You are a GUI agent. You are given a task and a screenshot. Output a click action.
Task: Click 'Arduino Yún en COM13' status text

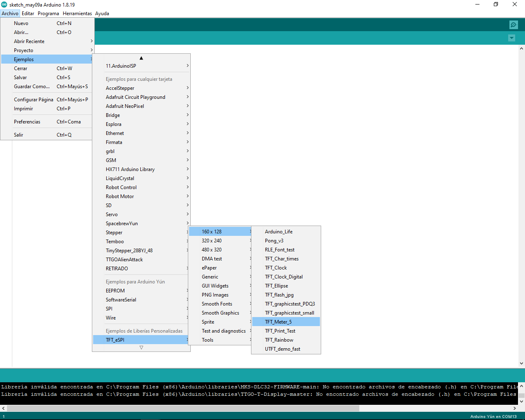tap(493, 416)
